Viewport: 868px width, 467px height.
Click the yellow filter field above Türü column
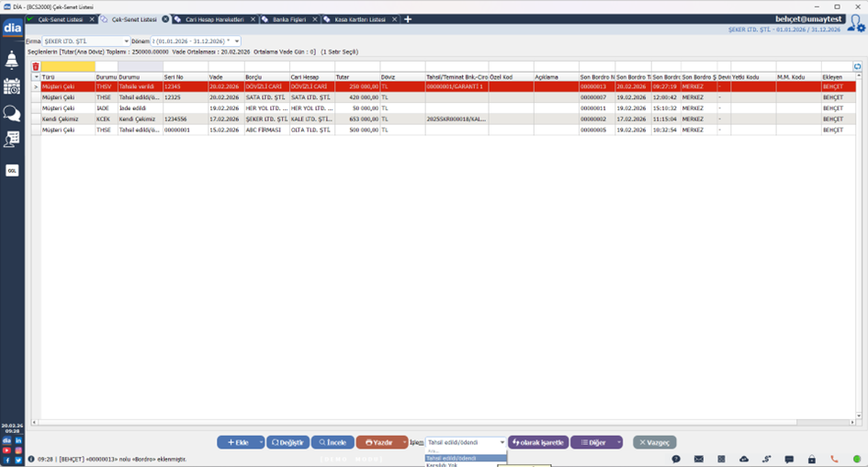(68, 66)
